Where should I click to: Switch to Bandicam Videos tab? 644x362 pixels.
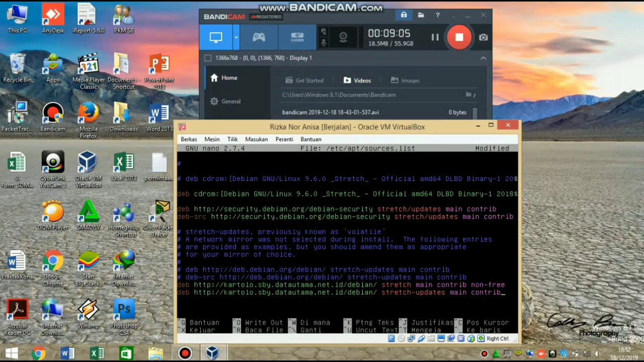click(x=357, y=80)
